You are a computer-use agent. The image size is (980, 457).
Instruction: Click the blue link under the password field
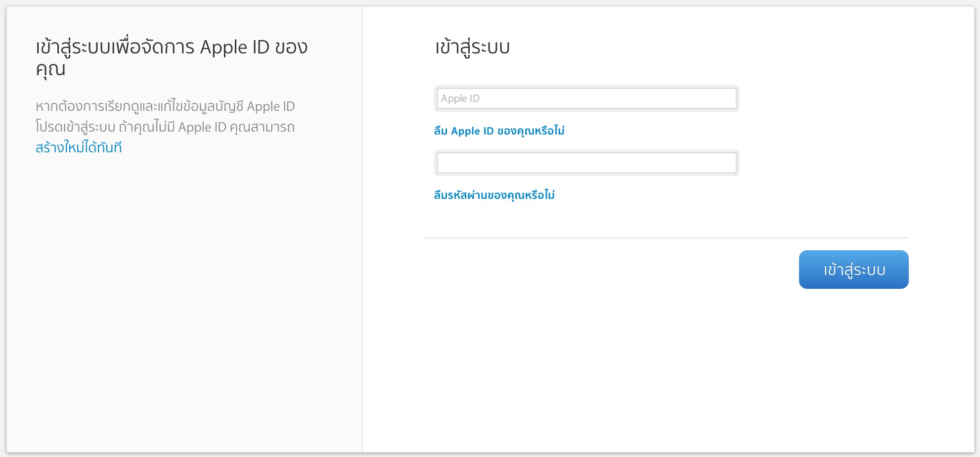point(493,194)
